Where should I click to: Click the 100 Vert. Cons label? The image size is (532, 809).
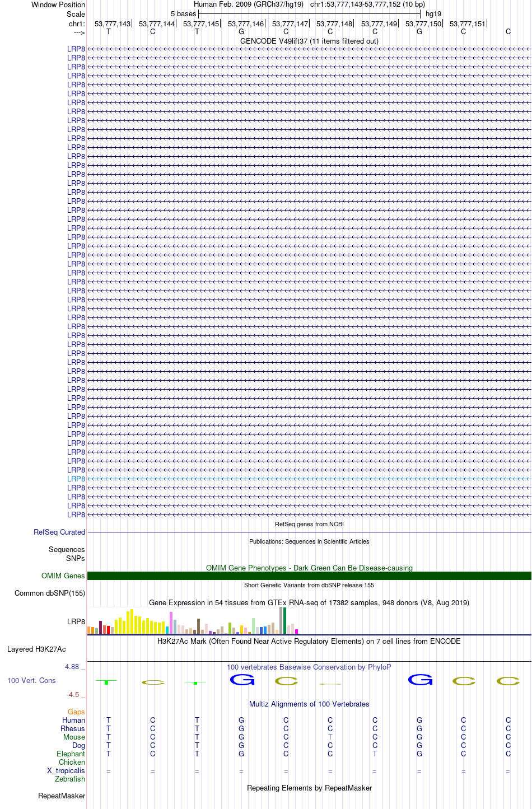pos(31,680)
